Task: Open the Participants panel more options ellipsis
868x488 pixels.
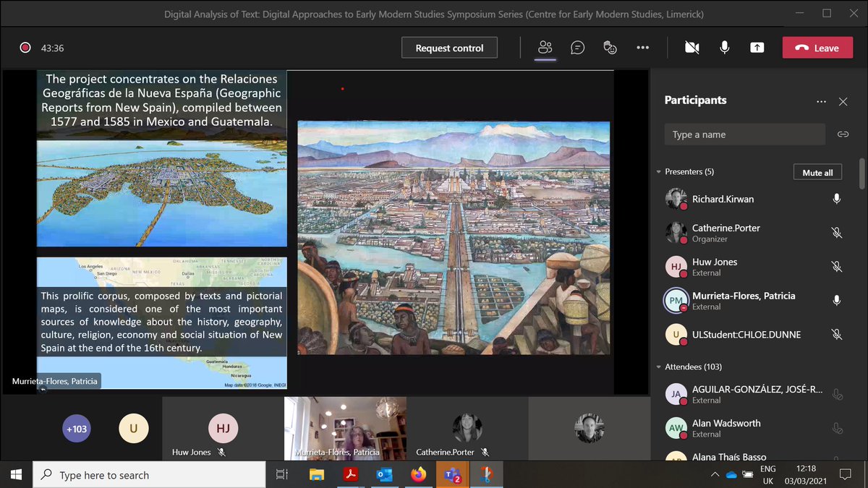Action: (821, 102)
